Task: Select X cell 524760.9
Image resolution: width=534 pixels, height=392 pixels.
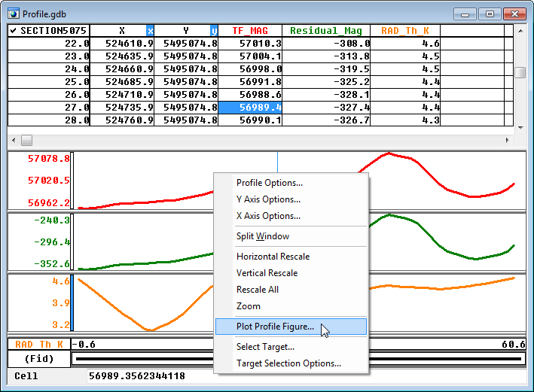Action: pyautogui.click(x=122, y=120)
